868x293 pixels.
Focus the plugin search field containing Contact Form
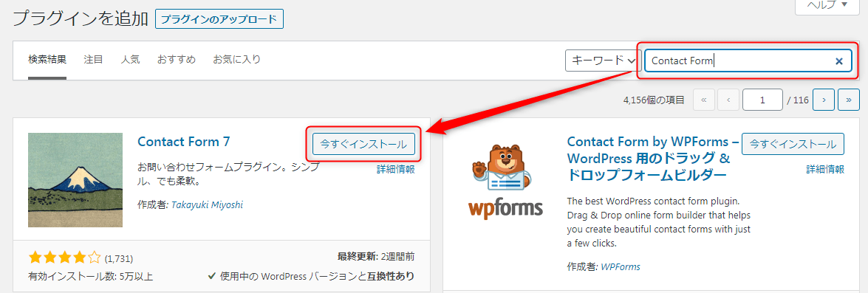(748, 61)
